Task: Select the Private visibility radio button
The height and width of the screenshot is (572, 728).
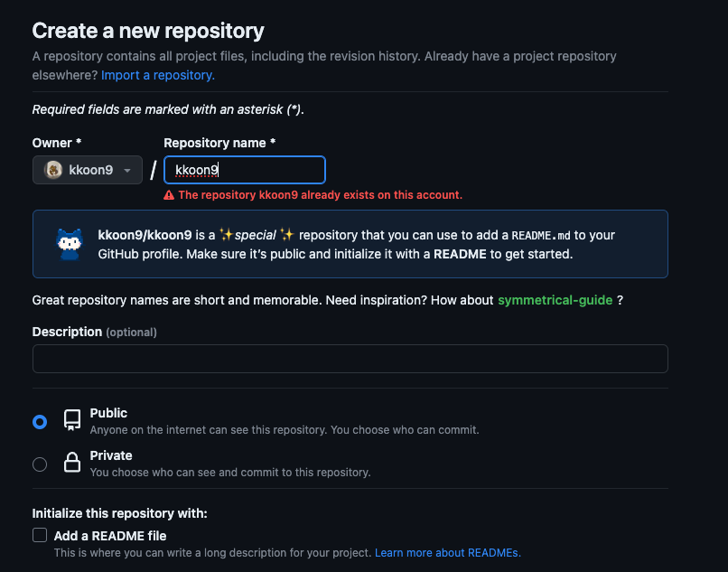Action: pos(40,464)
